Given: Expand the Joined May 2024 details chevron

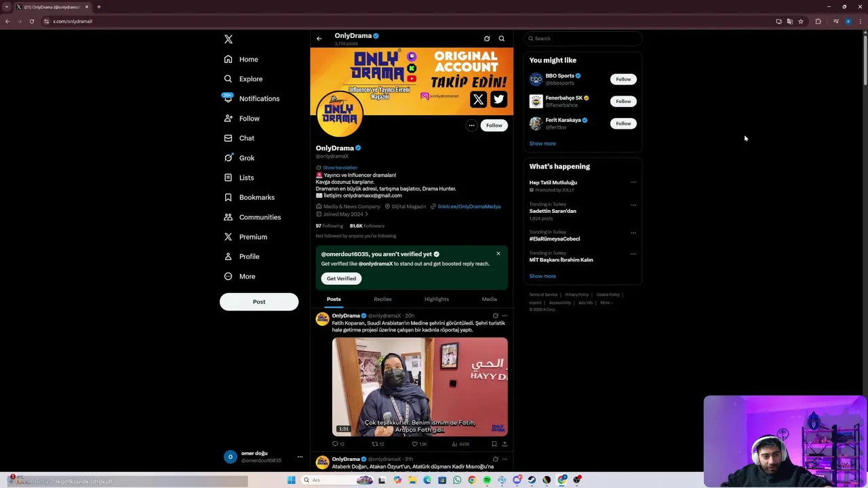Looking at the screenshot, I should (x=367, y=214).
